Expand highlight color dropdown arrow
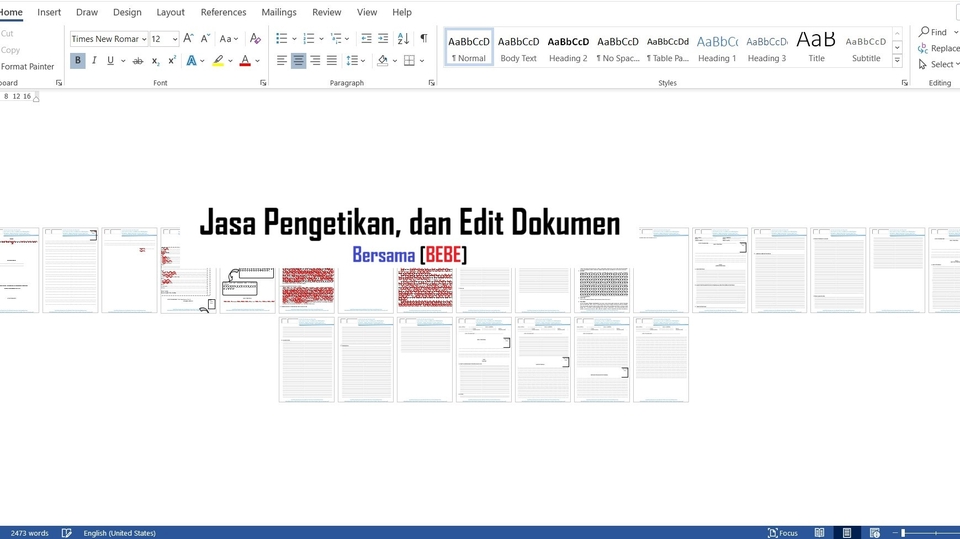The image size is (960, 539). coord(230,61)
